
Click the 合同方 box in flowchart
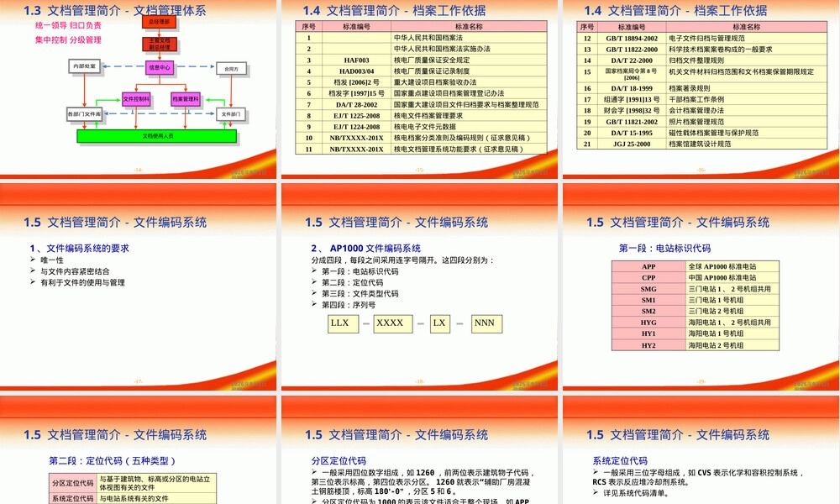[232, 69]
